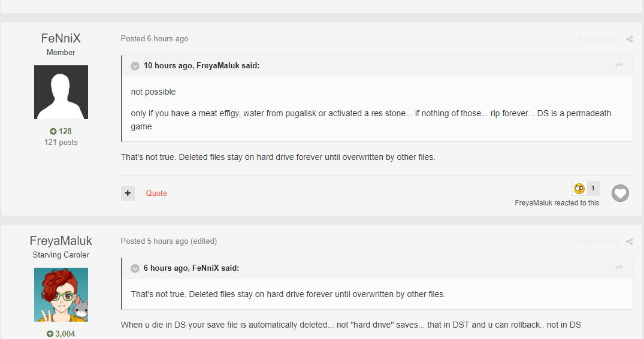Go to original post arrow in FeNniX's quote
The width and height of the screenshot is (644, 339).
[619, 268]
